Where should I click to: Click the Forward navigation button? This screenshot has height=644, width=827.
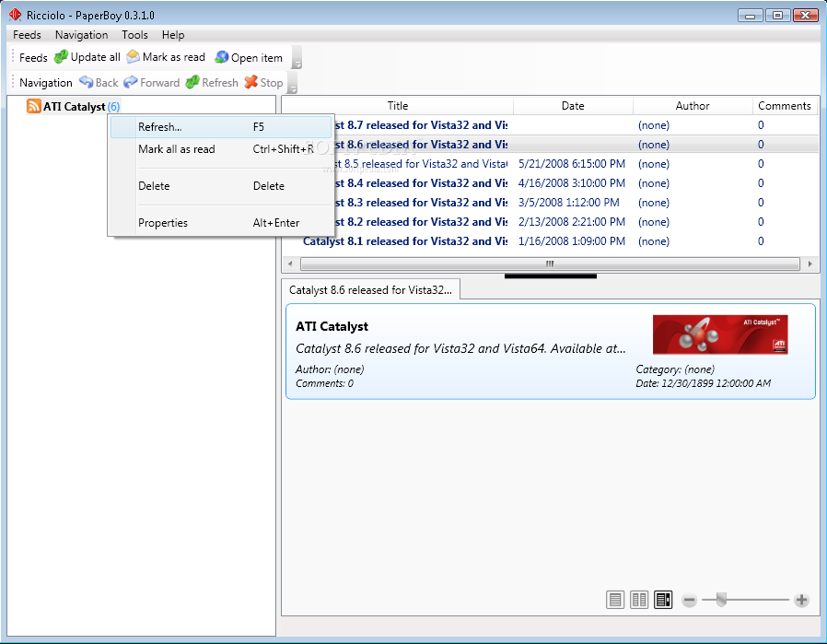pyautogui.click(x=152, y=82)
